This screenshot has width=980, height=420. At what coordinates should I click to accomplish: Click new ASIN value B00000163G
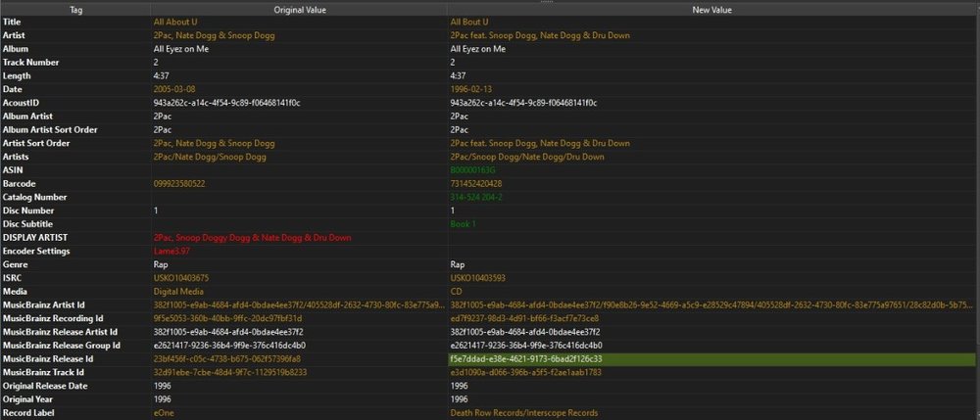point(472,170)
